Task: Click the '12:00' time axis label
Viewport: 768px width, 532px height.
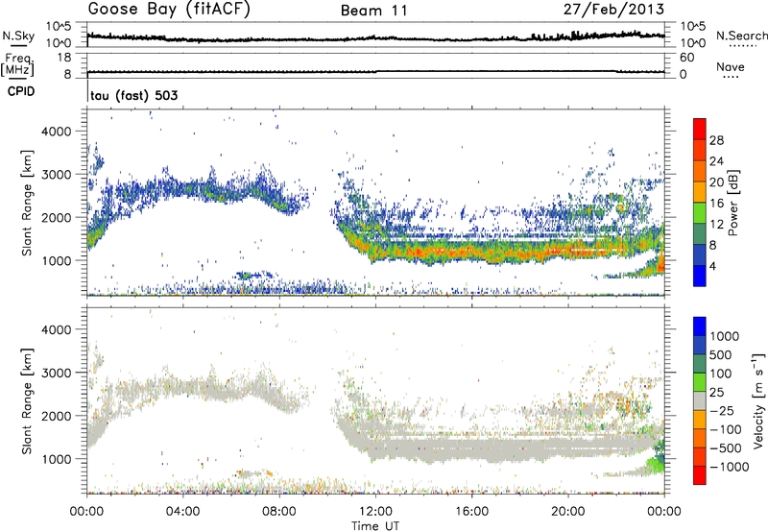Action: (x=375, y=512)
